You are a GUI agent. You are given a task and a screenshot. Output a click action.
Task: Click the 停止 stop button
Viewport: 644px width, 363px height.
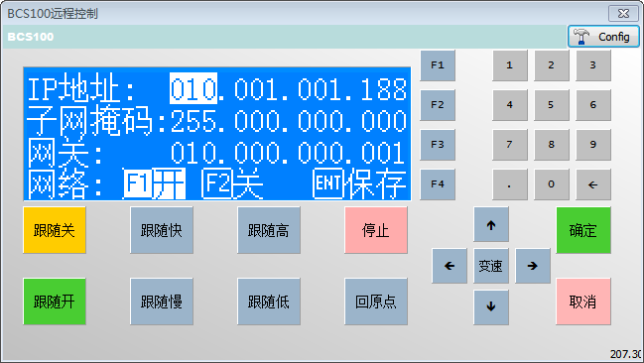[x=376, y=230]
